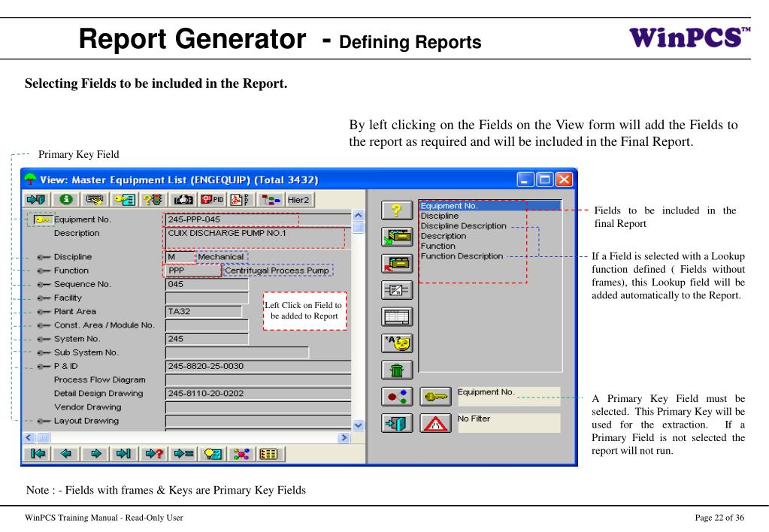Image resolution: width=769 pixels, height=532 pixels.
Task: Click the key with list toolbar icon
Action: [124, 200]
